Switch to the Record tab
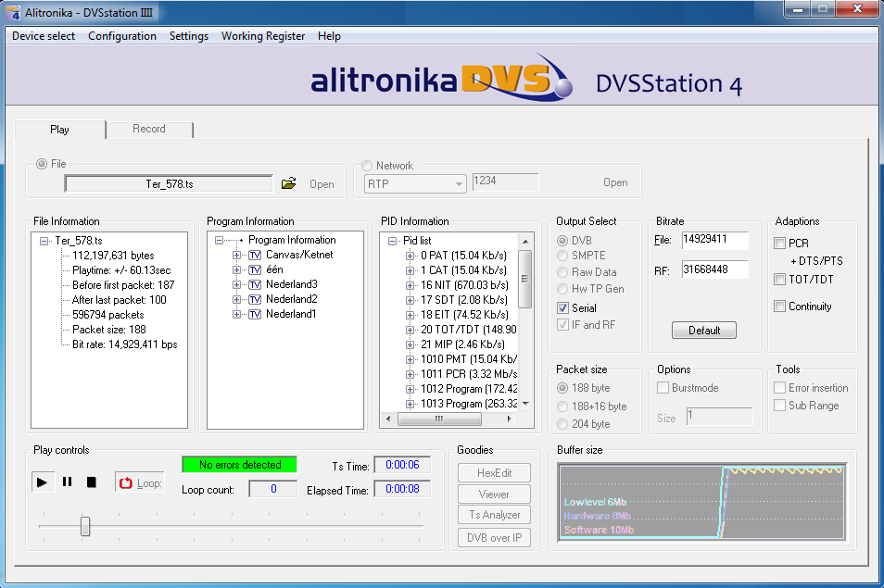 (148, 129)
